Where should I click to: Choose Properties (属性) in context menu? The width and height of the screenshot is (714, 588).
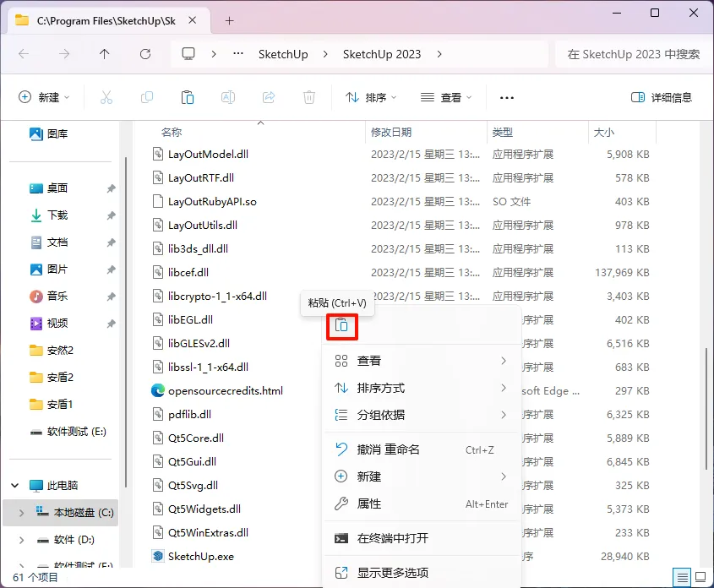click(421, 504)
